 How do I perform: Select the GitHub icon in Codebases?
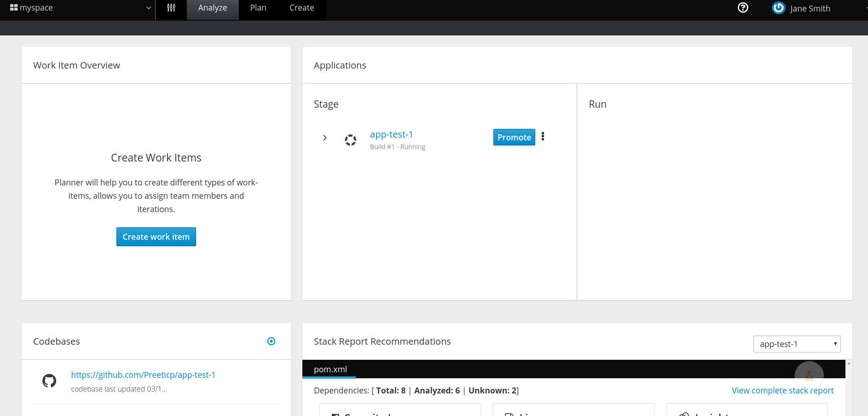click(x=49, y=380)
